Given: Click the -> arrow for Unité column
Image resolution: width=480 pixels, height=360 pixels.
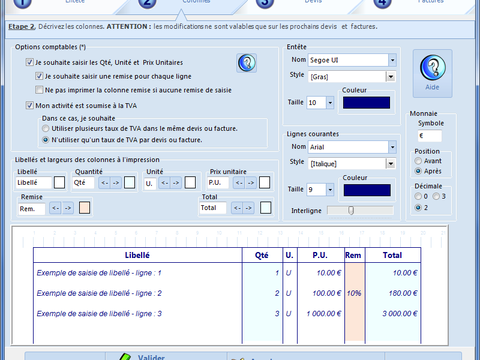Looking at the screenshot, I should pos(176,183).
